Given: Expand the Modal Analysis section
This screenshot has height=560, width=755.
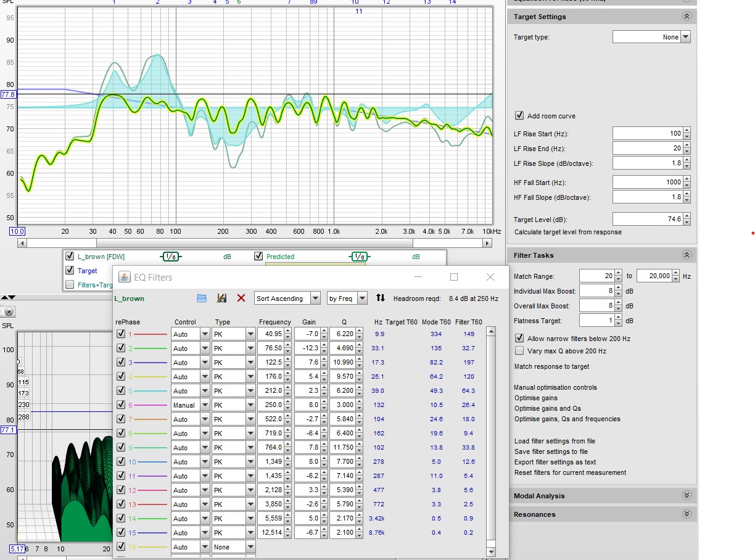Looking at the screenshot, I should coord(687,496).
